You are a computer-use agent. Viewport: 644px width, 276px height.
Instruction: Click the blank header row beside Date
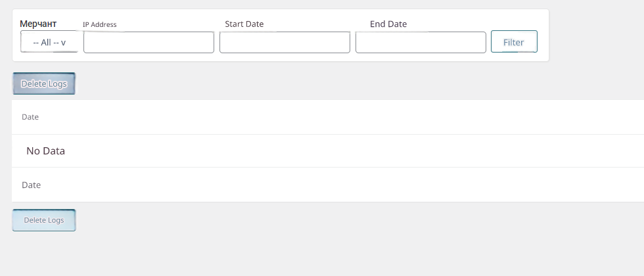click(329, 117)
